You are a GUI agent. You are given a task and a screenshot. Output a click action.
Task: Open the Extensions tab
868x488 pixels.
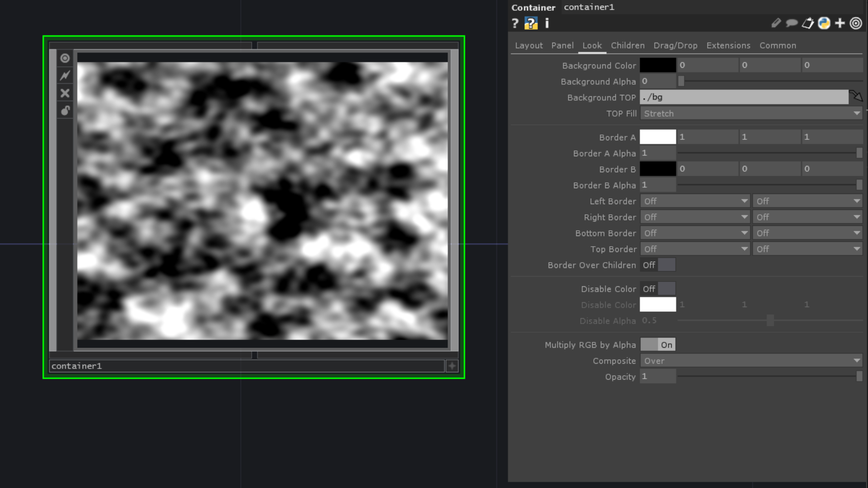pyautogui.click(x=728, y=45)
